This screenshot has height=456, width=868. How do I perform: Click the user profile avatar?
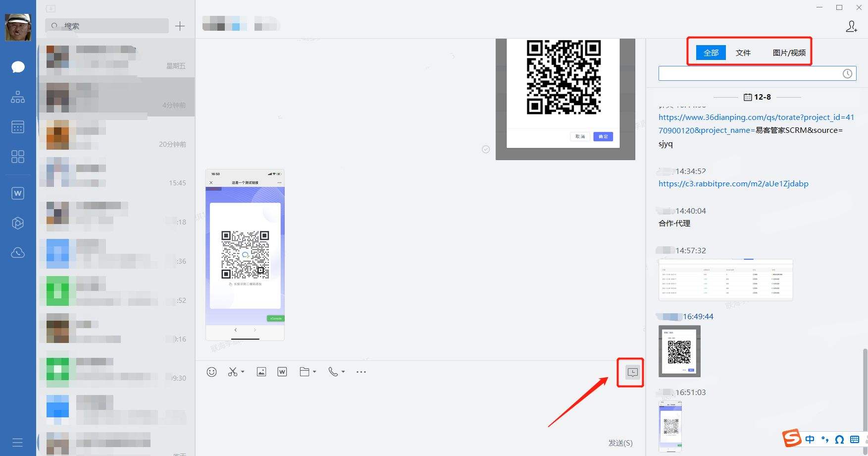(18, 27)
